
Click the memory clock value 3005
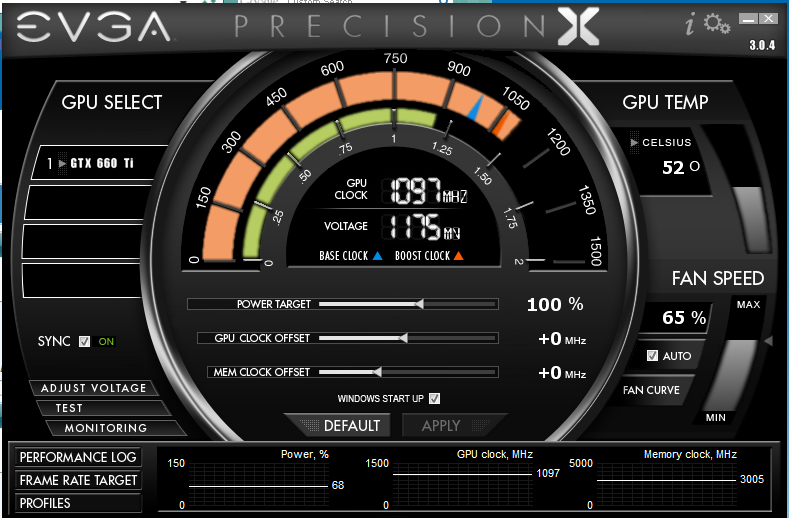[x=752, y=479]
